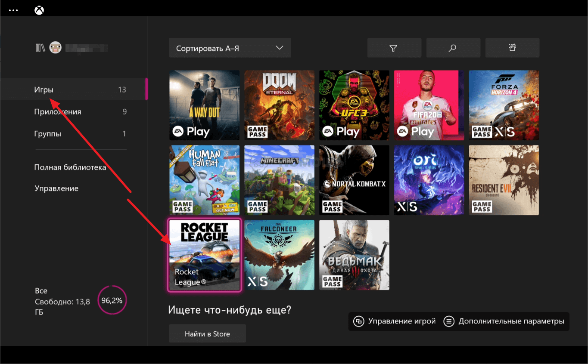Viewport: 588px width, 364px height.
Task: Select the Resident Evil biohazard tile
Action: [504, 180]
